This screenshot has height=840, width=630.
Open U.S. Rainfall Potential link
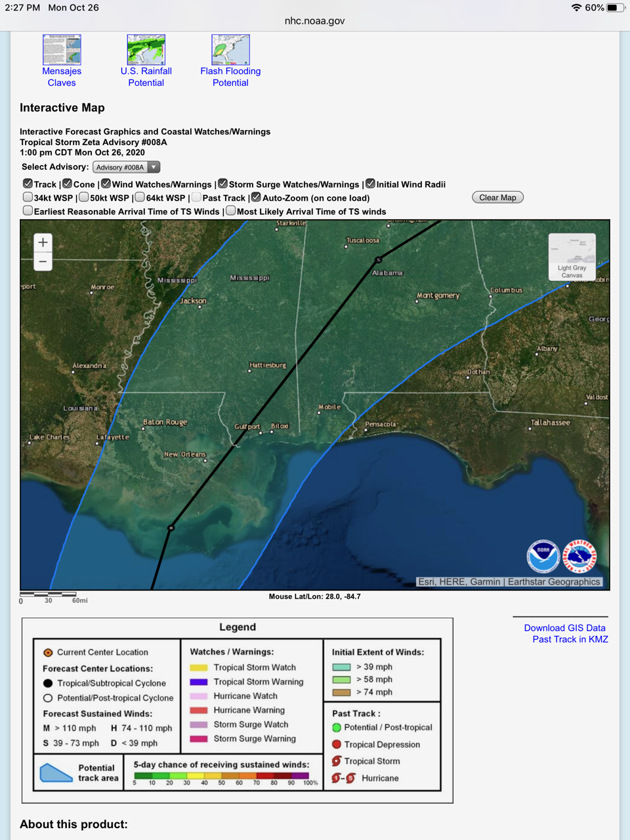pyautogui.click(x=146, y=77)
